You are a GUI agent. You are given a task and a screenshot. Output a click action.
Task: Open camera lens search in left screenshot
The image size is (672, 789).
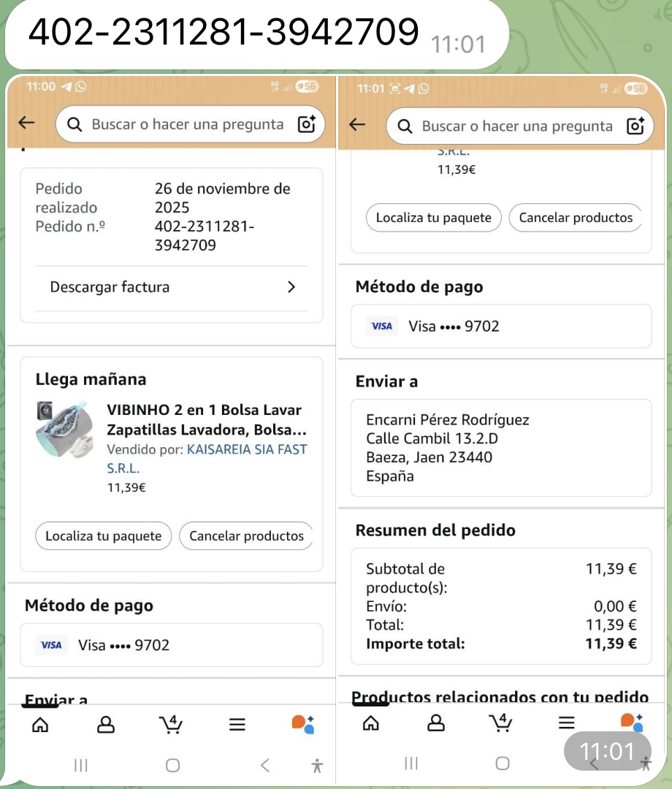306,123
